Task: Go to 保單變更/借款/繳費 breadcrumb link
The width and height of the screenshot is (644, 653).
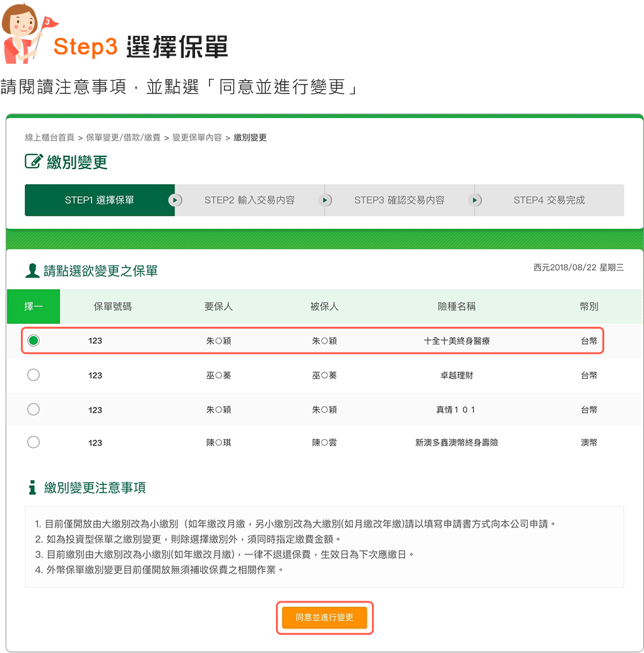Action: click(123, 138)
